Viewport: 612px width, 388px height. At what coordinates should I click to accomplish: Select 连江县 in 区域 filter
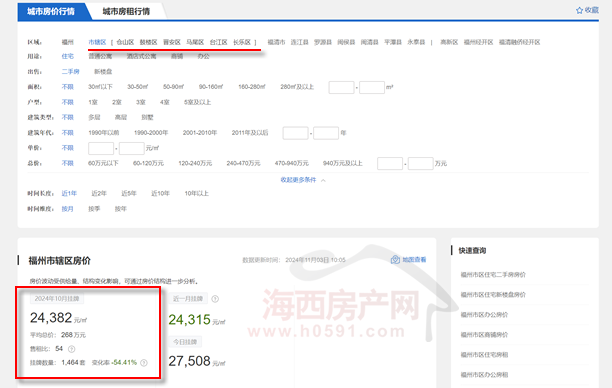point(300,42)
